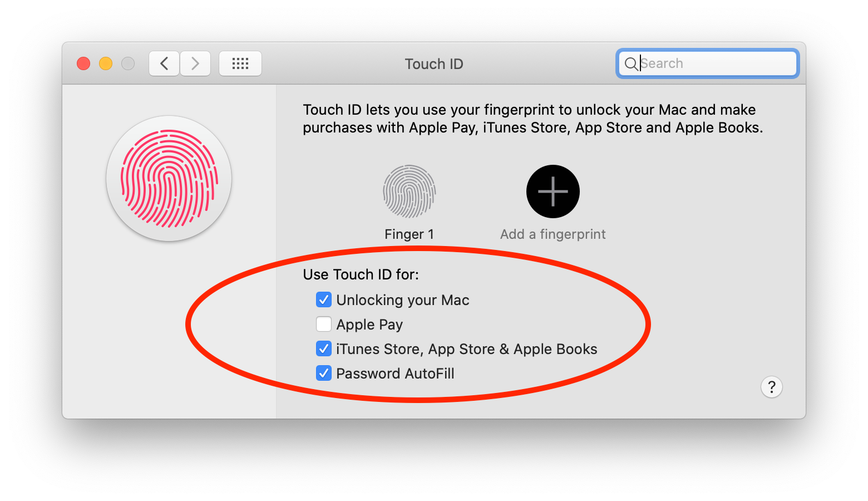Close the Touch ID window
This screenshot has height=501, width=868.
click(x=83, y=63)
